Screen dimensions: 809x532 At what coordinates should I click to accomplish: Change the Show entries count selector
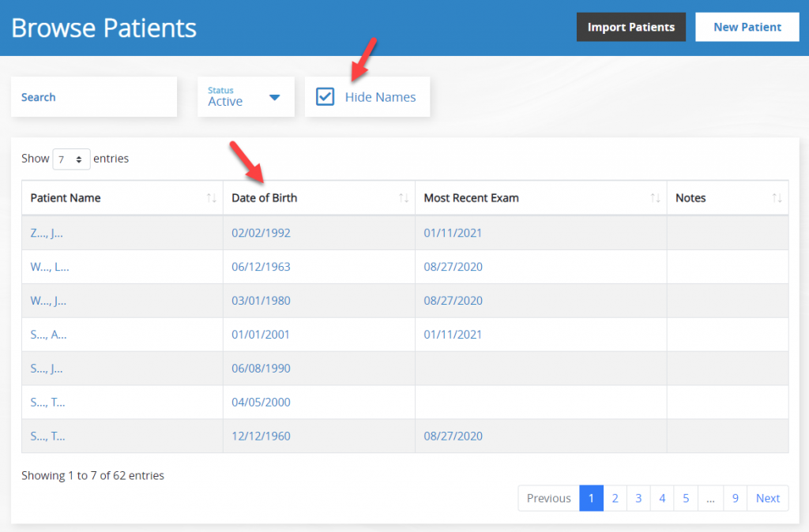pyautogui.click(x=71, y=159)
